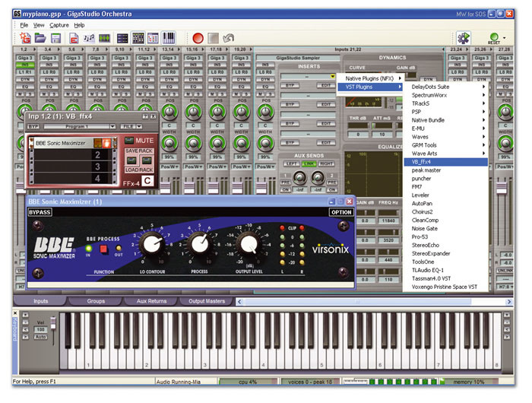
Task: Click the scroll-right arrow at mixer scrollbar end
Action: click(x=508, y=301)
